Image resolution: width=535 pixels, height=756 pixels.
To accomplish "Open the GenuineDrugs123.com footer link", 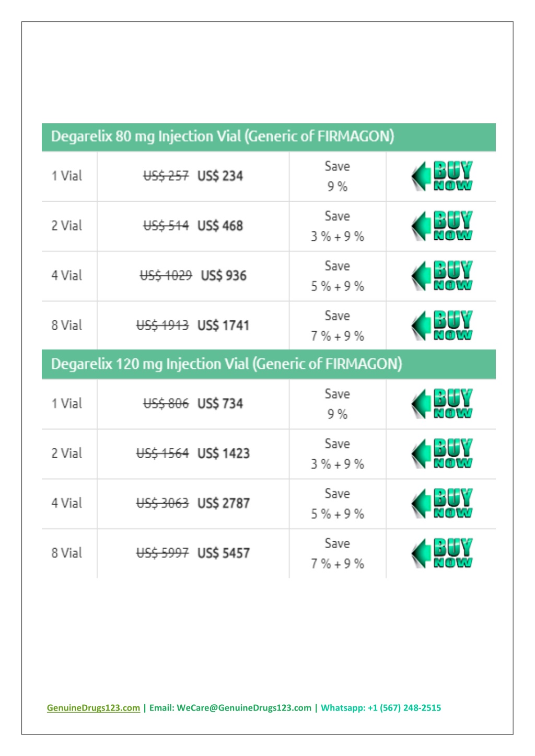I will [94, 708].
